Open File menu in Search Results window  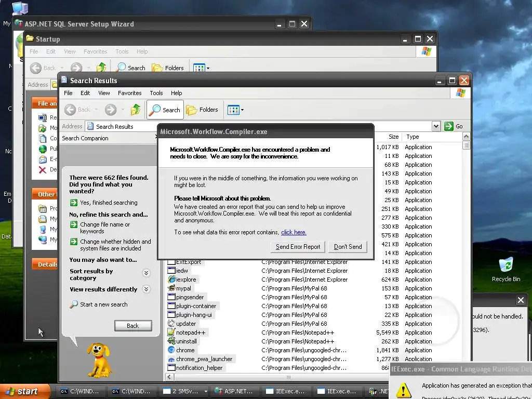68,93
